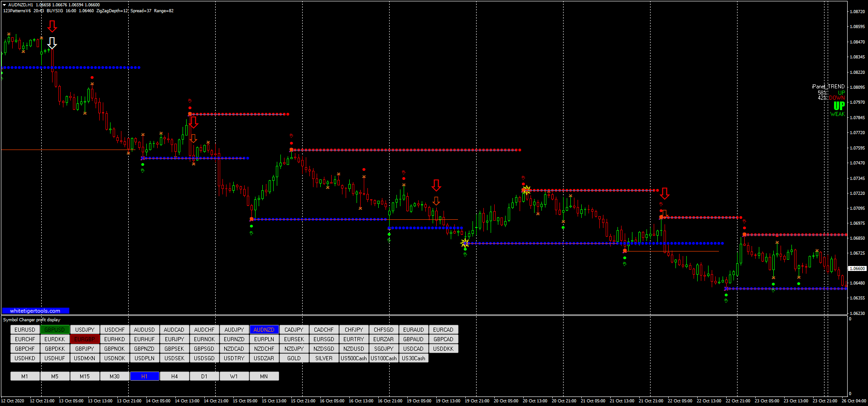Click large red down arrow near 14 Oct 13:00
This screenshot has height=406, width=868.
pyautogui.click(x=193, y=122)
